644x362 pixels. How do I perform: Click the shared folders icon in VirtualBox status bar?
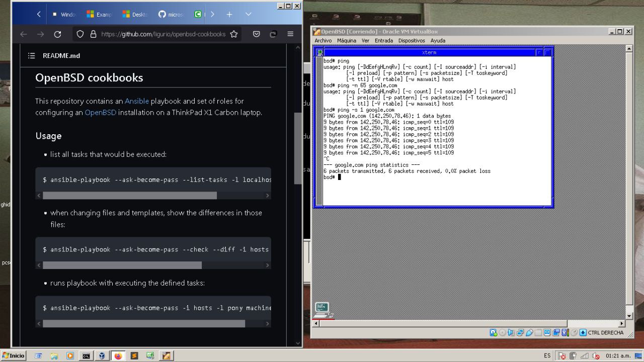(537, 332)
